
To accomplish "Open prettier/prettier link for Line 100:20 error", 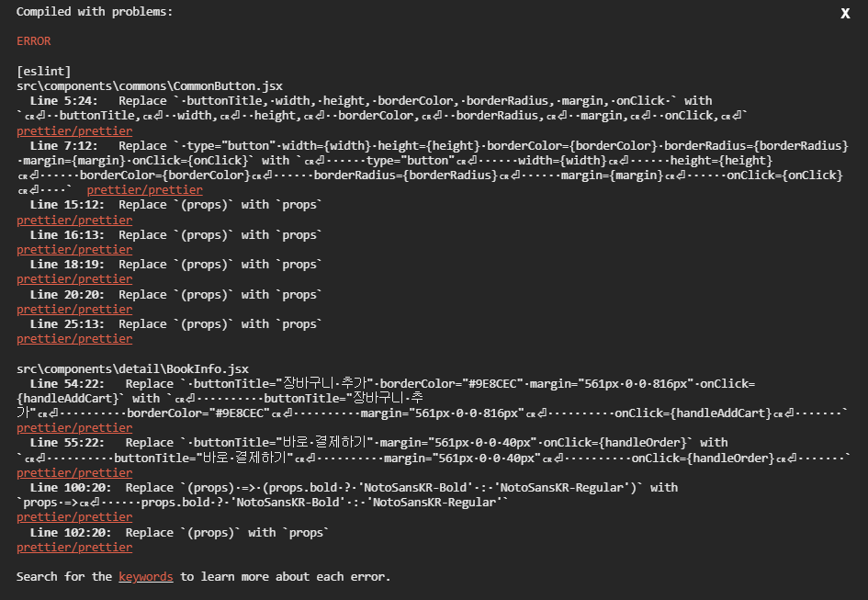I will (74, 517).
